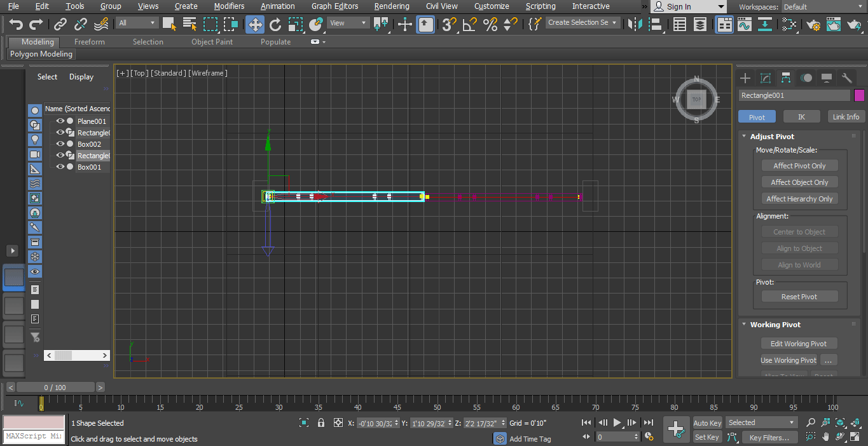The width and height of the screenshot is (868, 446).
Task: Collapse the Adjust Pivot rollout
Action: 771,137
